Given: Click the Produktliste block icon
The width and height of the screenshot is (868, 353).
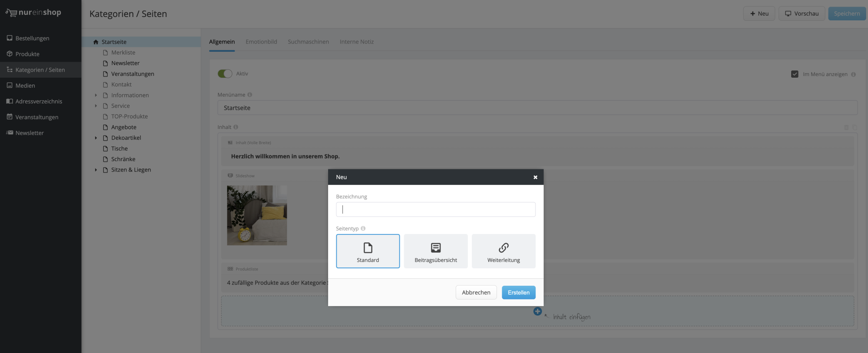Looking at the screenshot, I should coord(230,269).
